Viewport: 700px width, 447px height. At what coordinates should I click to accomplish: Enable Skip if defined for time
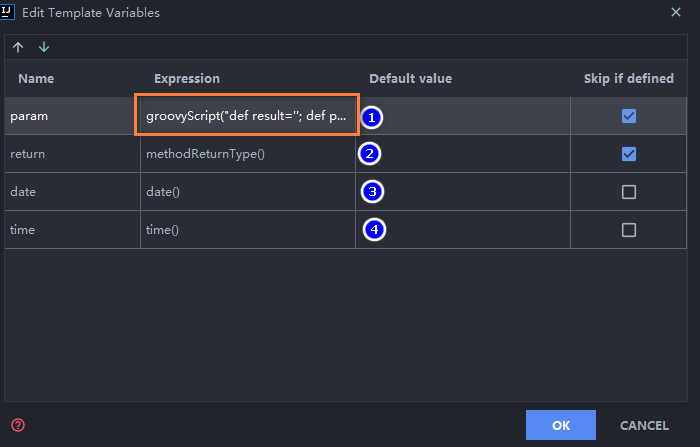[x=628, y=230]
